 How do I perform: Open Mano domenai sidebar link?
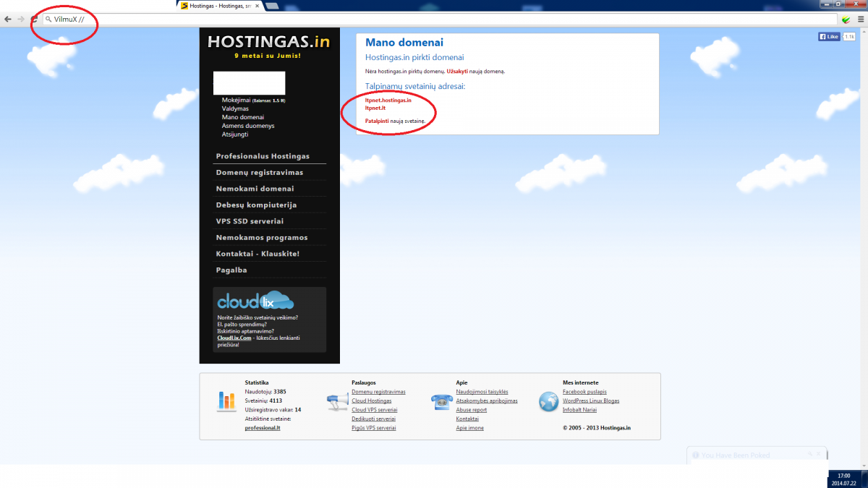(x=243, y=117)
